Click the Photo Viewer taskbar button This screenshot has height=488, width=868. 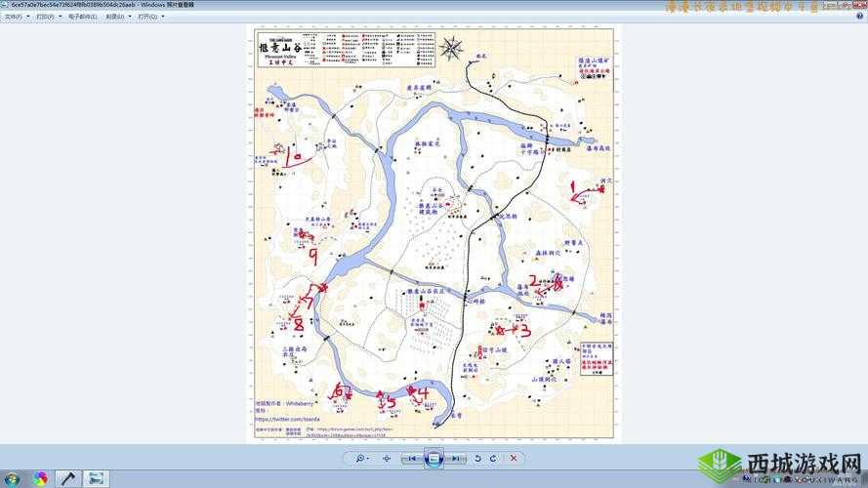pyautogui.click(x=96, y=478)
